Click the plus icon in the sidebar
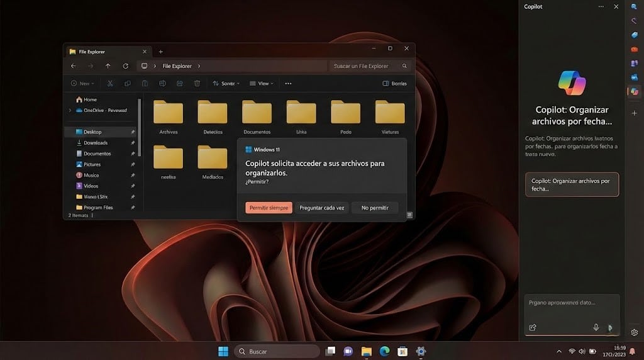This screenshot has width=644, height=360. [634, 113]
